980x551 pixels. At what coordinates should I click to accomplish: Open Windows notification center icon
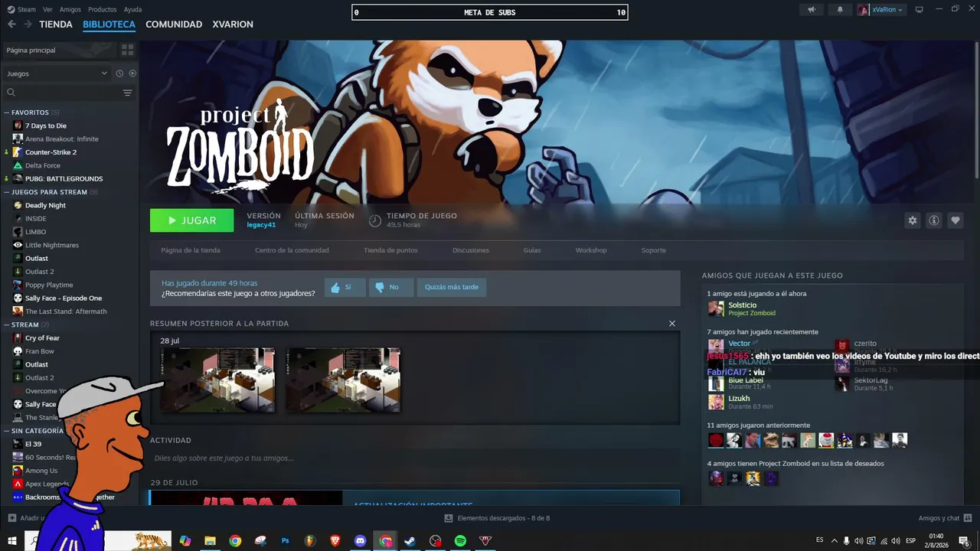point(964,541)
